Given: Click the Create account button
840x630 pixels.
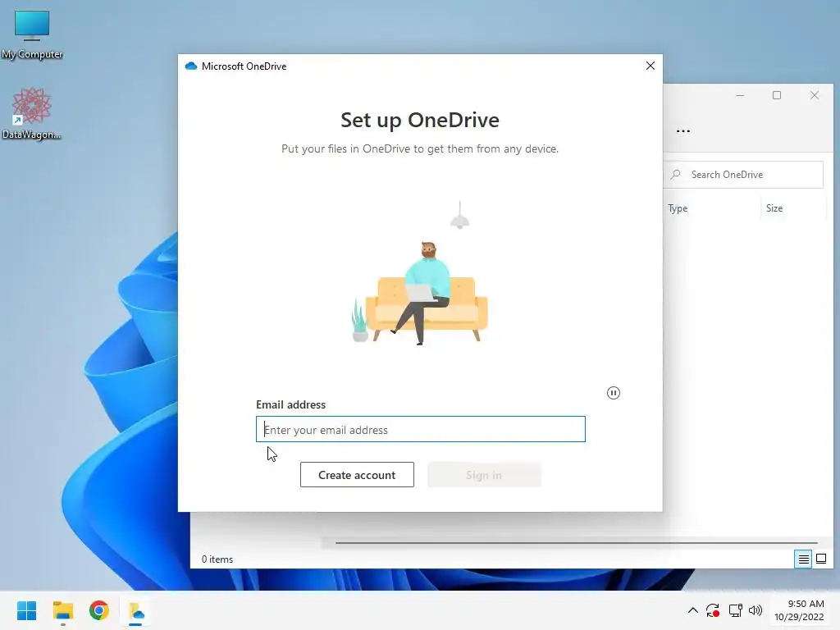Looking at the screenshot, I should [x=357, y=475].
